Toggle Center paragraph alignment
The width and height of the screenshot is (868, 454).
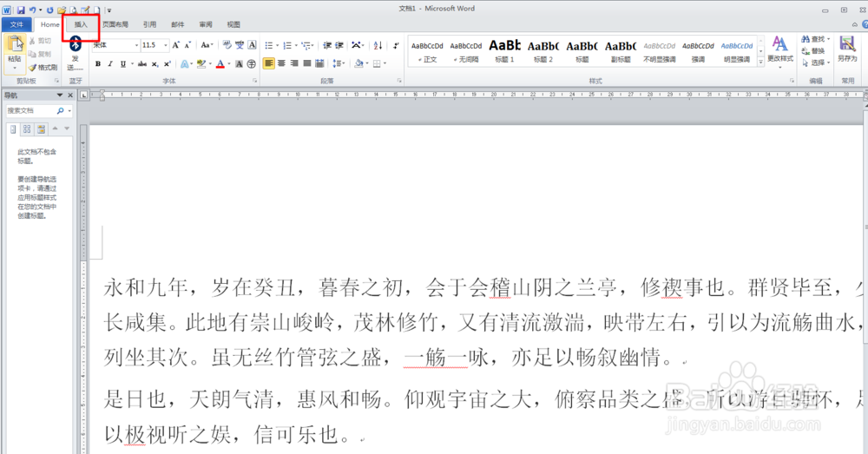(281, 63)
